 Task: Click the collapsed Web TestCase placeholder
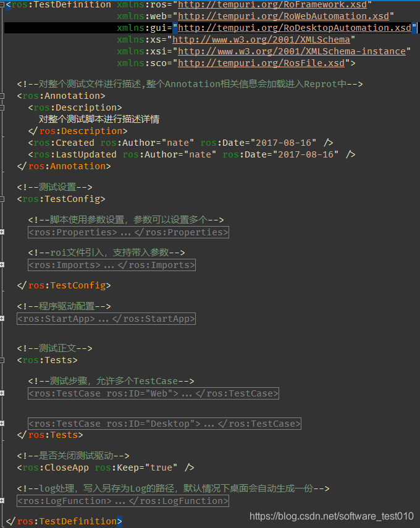153,393
